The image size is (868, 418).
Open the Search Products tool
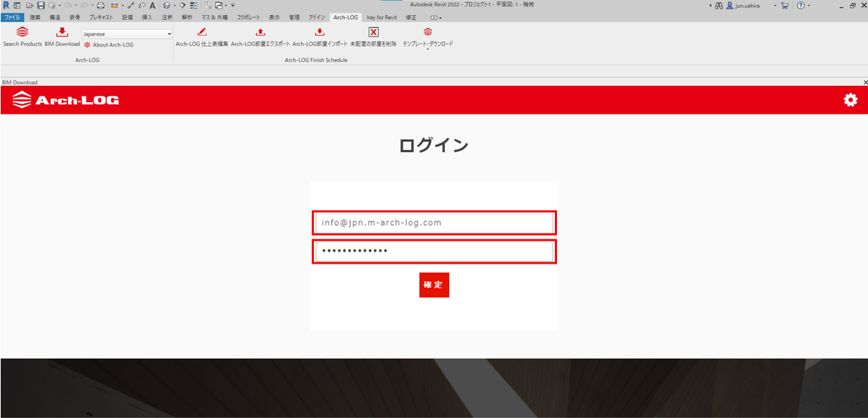[x=22, y=37]
